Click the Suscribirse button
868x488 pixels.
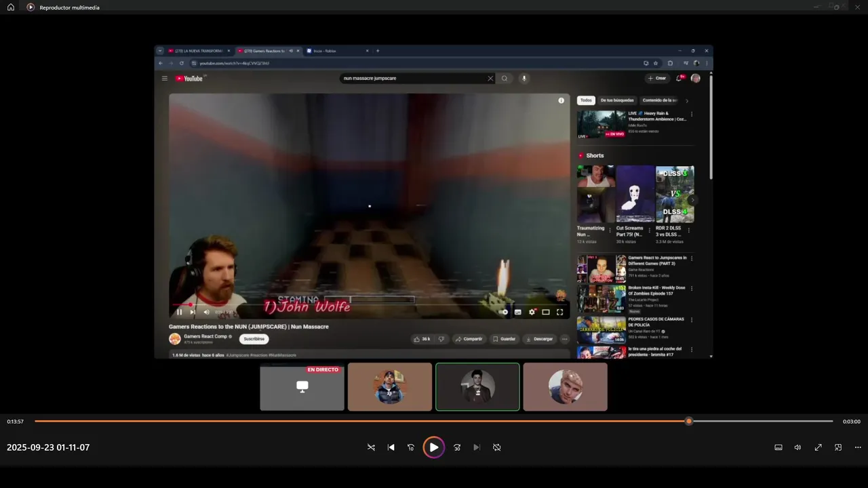[254, 339]
